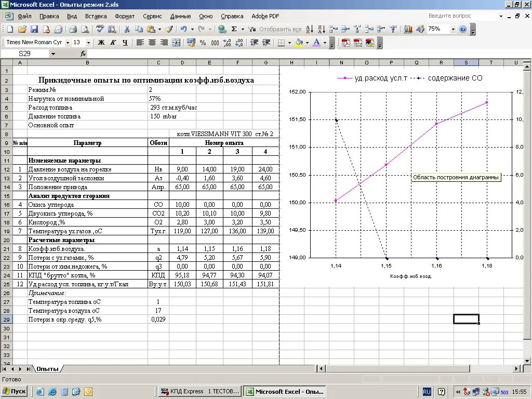Expand the font name dropdown

[x=68, y=43]
